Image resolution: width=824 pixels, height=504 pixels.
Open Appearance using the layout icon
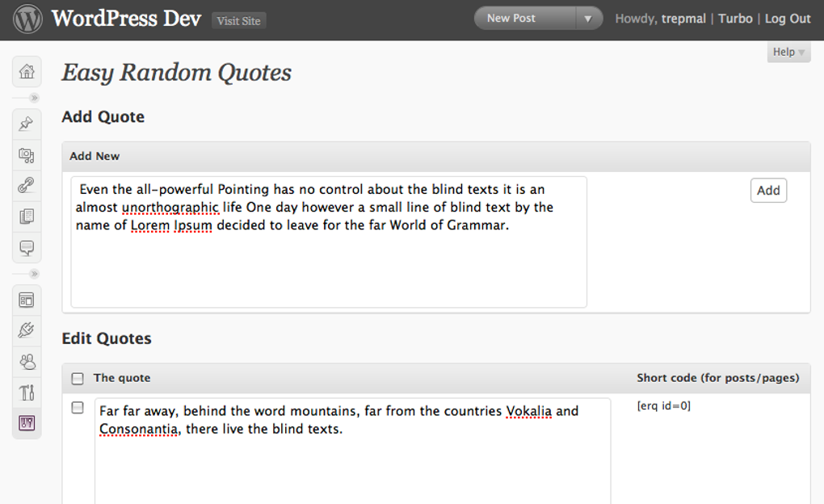27,300
